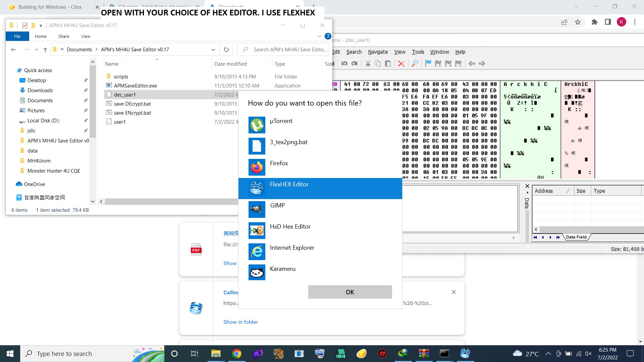
Task: Show hidden system tray icons
Action: point(548,354)
